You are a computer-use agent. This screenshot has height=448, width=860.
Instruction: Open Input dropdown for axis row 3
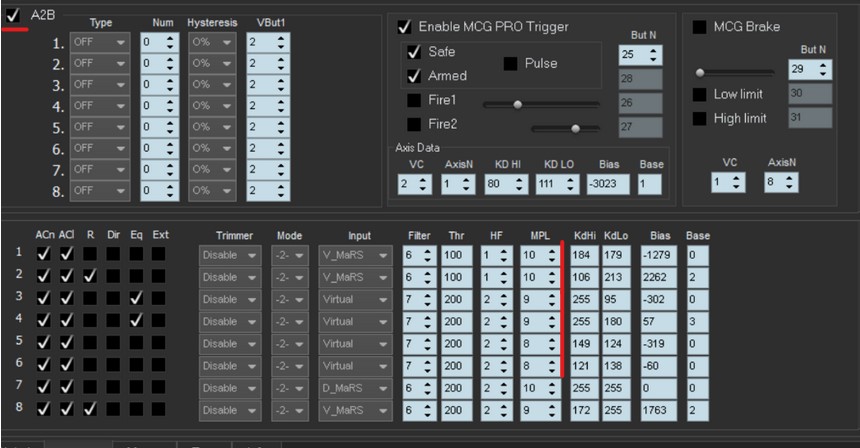point(355,299)
